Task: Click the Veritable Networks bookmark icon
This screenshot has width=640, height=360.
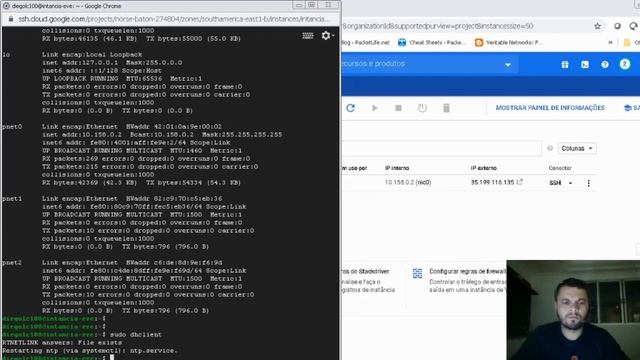Action: (479, 42)
